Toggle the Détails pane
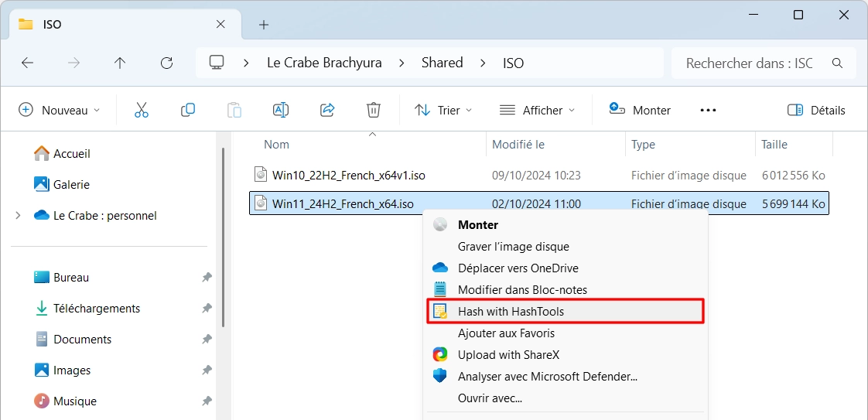Image resolution: width=868 pixels, height=420 pixels. pyautogui.click(x=816, y=110)
